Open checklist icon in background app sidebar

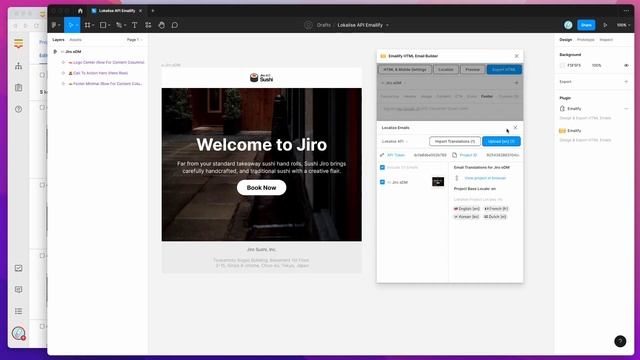(18, 268)
